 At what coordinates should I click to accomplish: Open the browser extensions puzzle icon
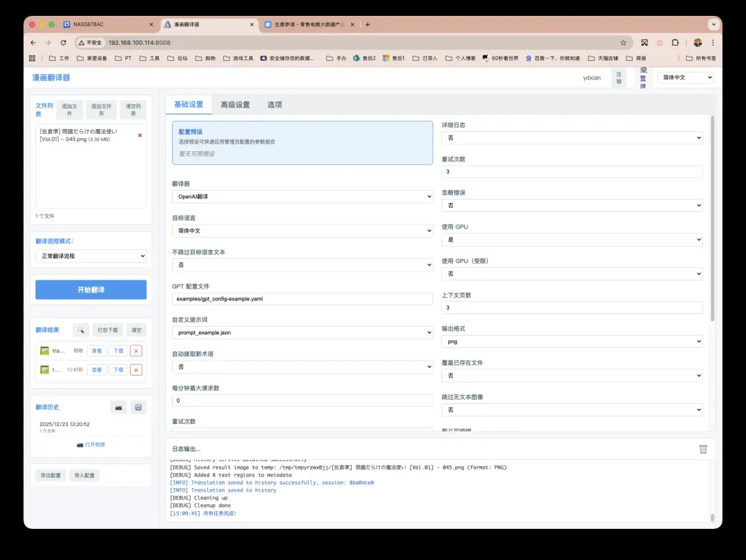(675, 42)
